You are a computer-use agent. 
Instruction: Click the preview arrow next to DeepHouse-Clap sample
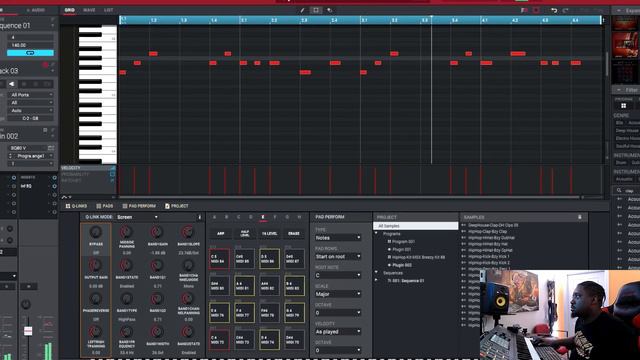point(464,225)
